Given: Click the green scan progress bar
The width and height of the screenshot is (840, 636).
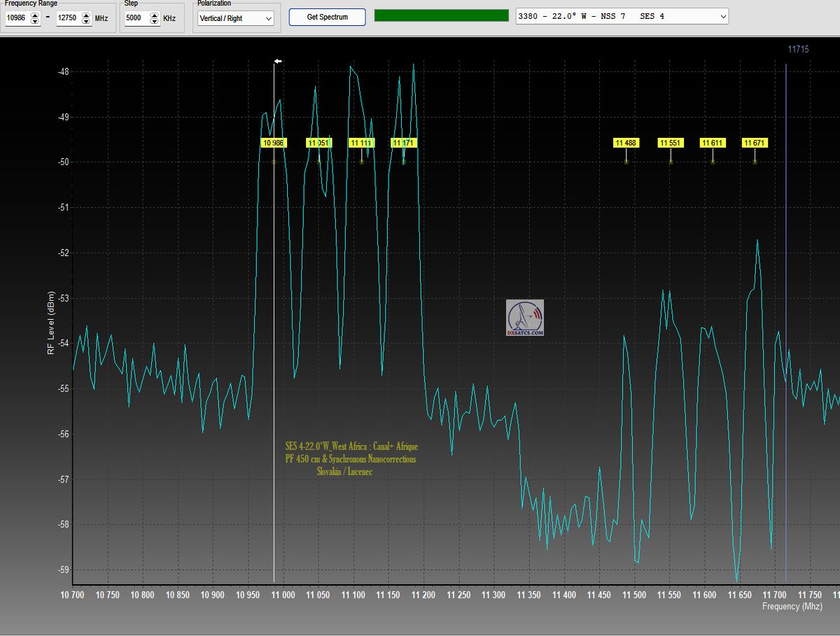Looking at the screenshot, I should click(x=441, y=15).
